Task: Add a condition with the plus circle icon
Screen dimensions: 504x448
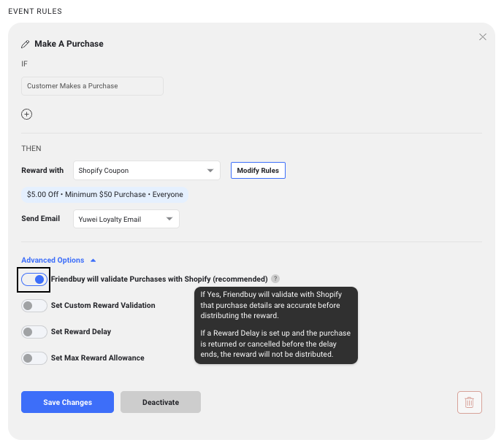Action: [x=27, y=115]
